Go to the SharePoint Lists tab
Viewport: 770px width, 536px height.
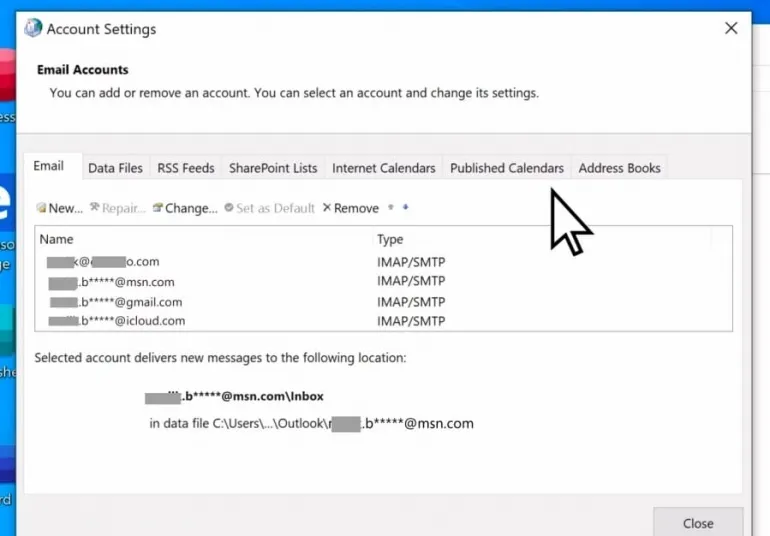273,168
